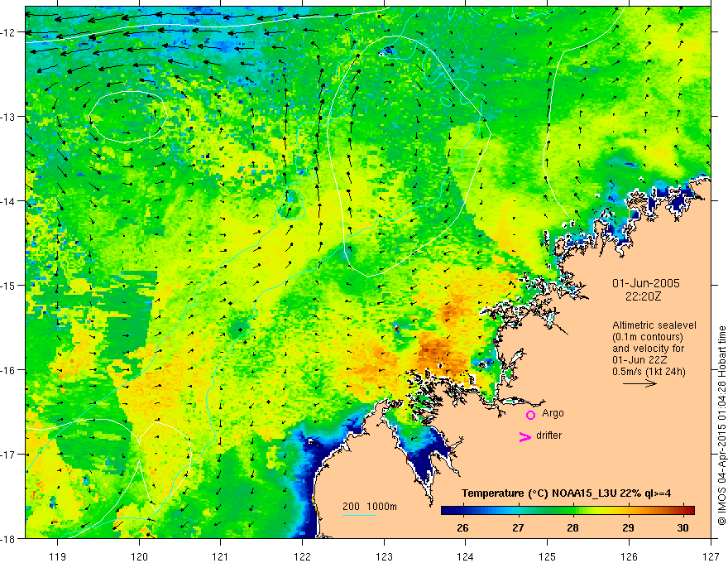Viewport: 728px width, 563px height.
Task: Click the colorbar tick label '27'
Action: pyautogui.click(x=518, y=527)
